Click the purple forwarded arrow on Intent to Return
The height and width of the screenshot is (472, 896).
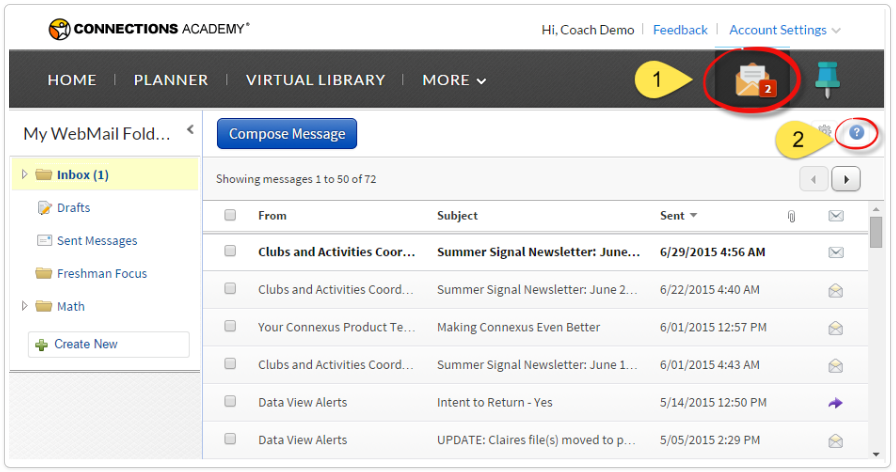pos(835,402)
